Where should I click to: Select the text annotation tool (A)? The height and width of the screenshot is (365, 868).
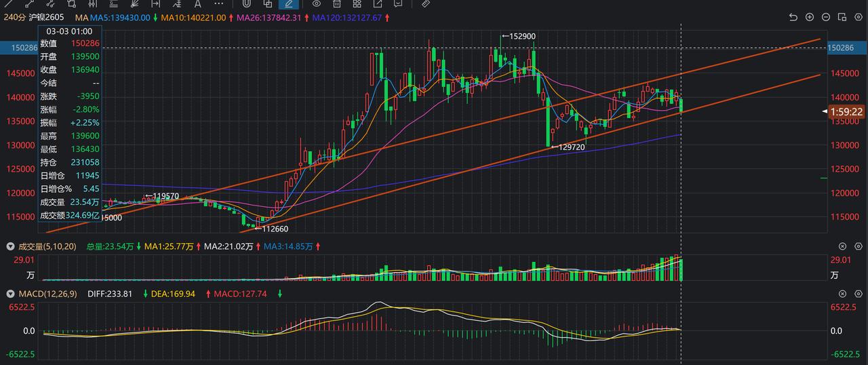197,3
